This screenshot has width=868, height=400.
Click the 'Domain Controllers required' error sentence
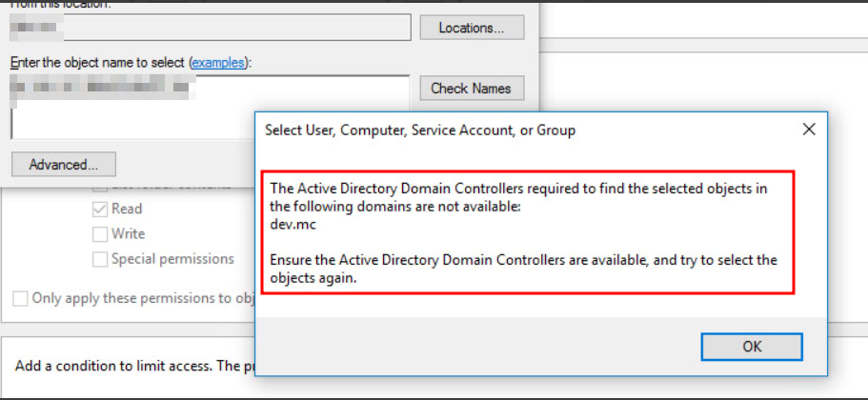[x=518, y=196]
